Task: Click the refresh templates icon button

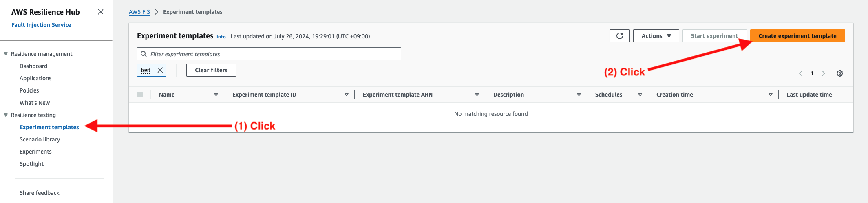Action: pyautogui.click(x=620, y=36)
